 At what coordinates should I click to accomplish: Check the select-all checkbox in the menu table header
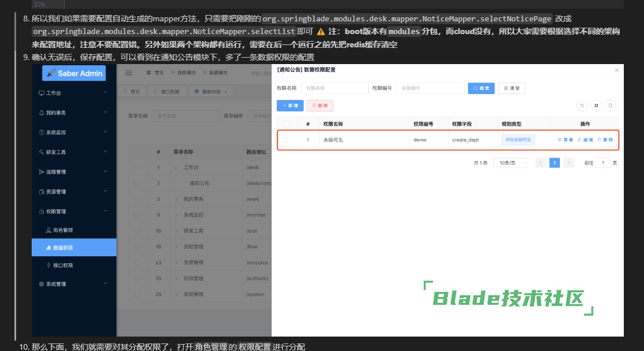tap(137, 152)
